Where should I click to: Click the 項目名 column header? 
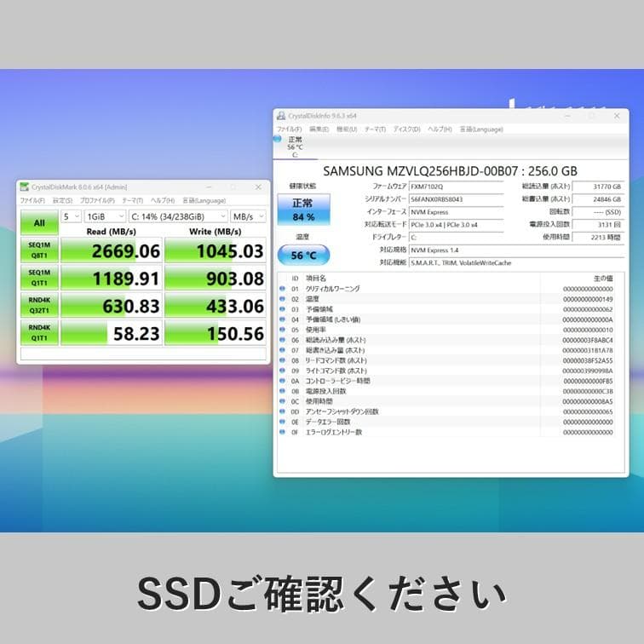(x=316, y=278)
